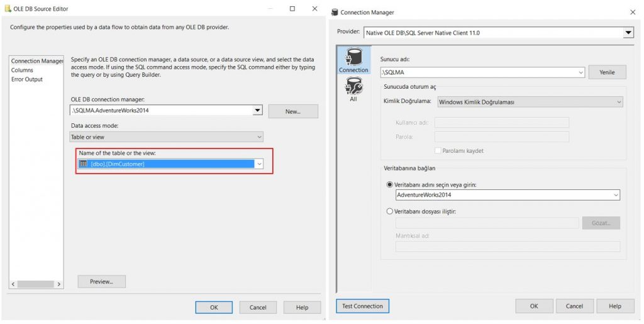Screen dimensions: 644x324
Task: Click OK in OLE DB Source Editor
Action: [214, 307]
